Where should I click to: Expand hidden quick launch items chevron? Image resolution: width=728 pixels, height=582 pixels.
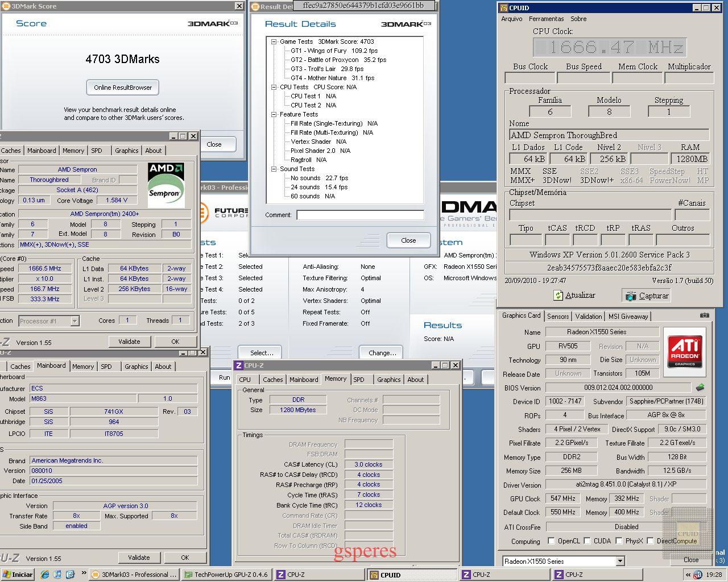(84, 573)
